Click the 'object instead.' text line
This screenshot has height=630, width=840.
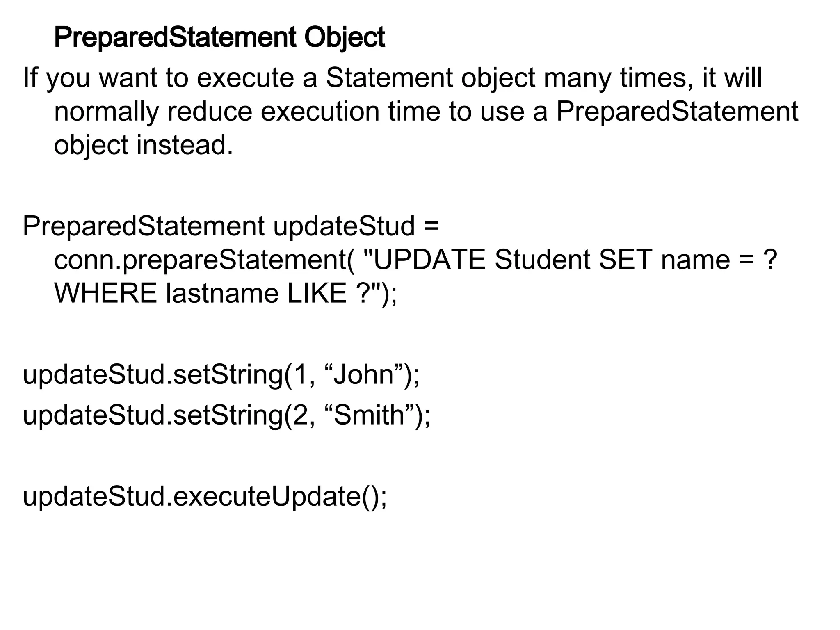point(144,145)
